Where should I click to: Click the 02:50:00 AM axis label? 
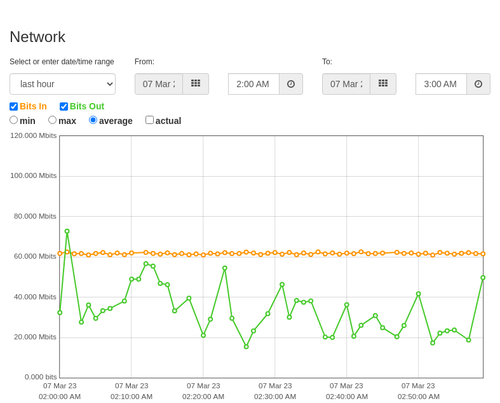tap(418, 397)
